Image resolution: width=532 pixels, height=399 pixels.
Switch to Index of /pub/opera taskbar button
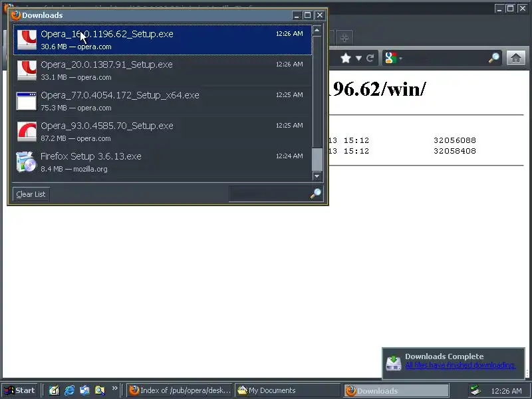(180, 390)
